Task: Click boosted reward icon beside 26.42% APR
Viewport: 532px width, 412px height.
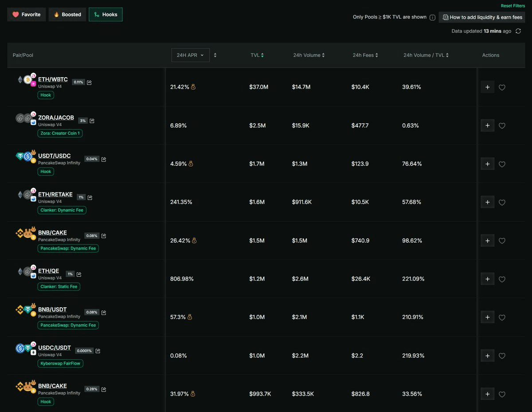Action: [194, 240]
